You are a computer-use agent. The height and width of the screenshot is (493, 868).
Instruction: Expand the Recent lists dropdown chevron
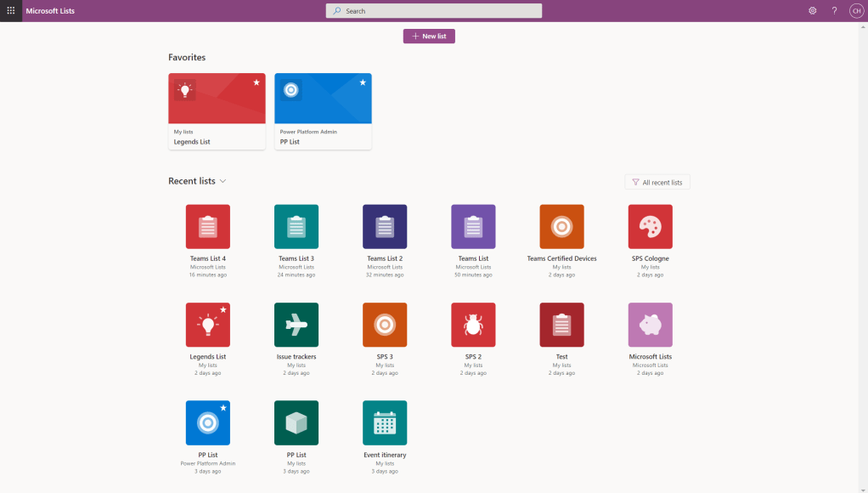click(x=223, y=181)
